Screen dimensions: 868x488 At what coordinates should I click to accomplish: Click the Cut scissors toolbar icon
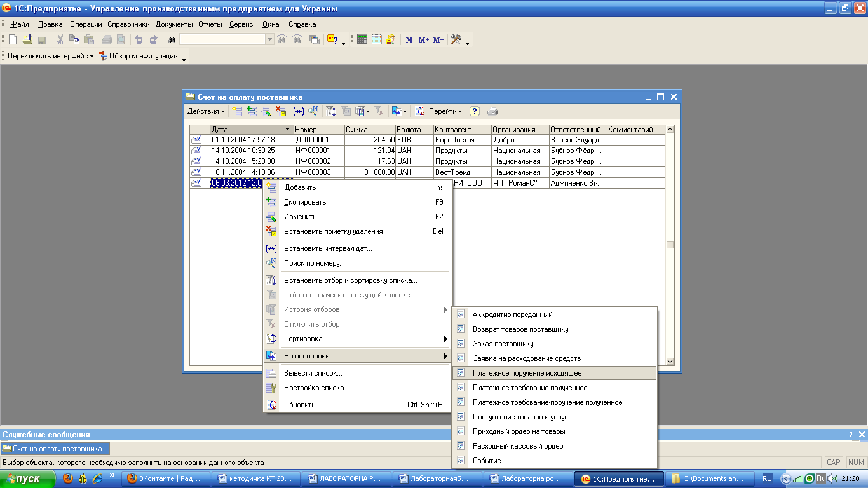[x=60, y=39]
